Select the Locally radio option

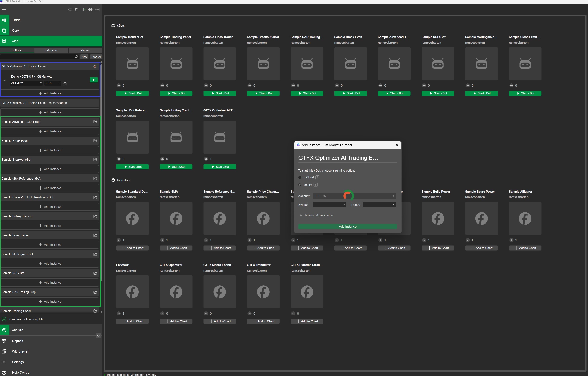(300, 185)
